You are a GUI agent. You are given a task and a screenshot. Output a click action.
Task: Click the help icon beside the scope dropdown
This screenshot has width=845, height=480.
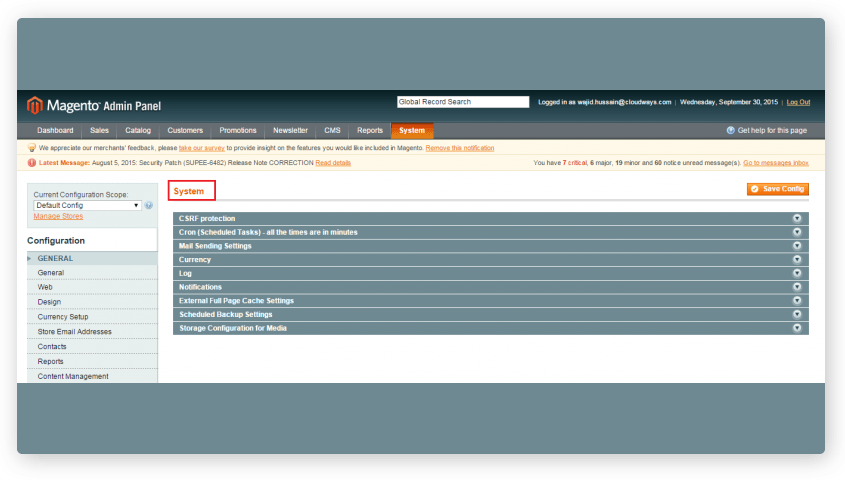pos(149,205)
